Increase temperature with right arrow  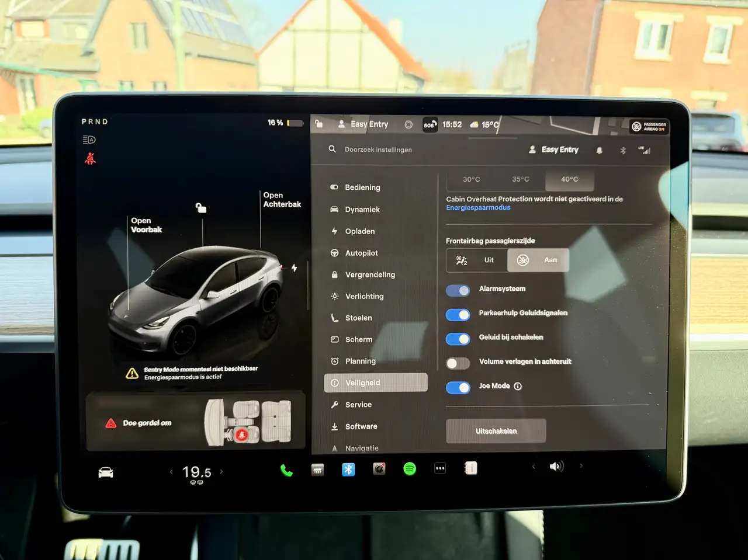click(221, 471)
